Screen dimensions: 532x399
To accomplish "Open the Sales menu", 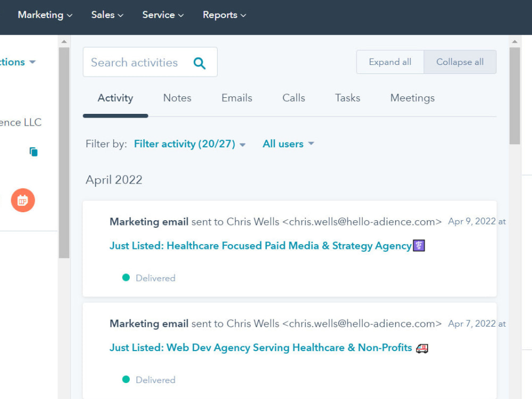I will 106,15.
